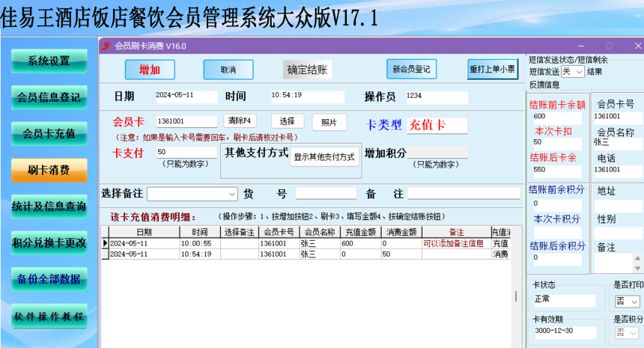The image size is (644, 348).
Task: Click the 操作员 field showing 1234
Action: 437,97
